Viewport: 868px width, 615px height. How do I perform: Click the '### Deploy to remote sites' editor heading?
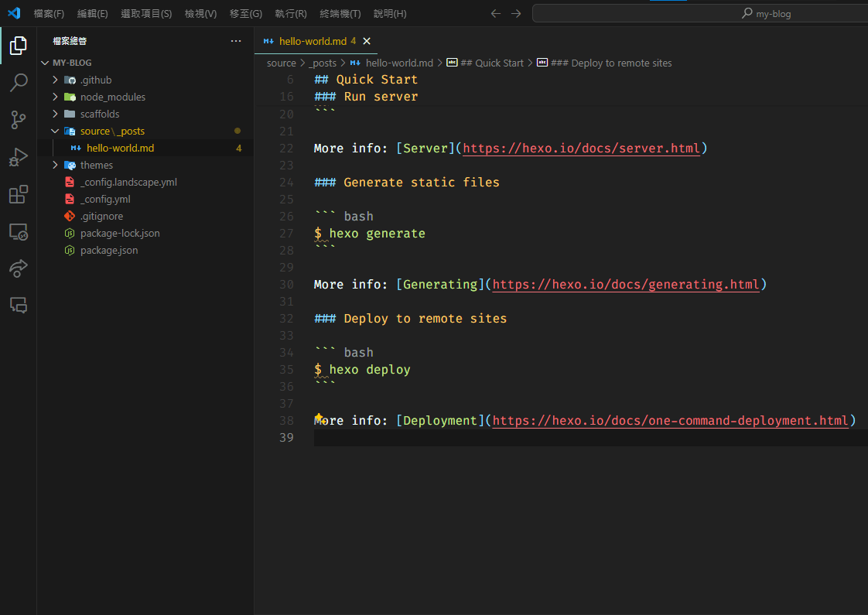pyautogui.click(x=410, y=319)
